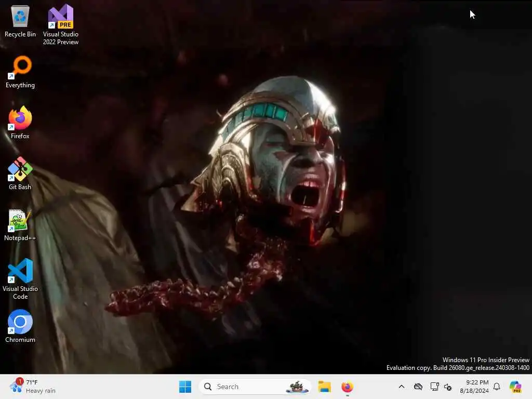This screenshot has width=532, height=399.
Task: Open the weather widget showing 71°F
Action: click(x=33, y=387)
